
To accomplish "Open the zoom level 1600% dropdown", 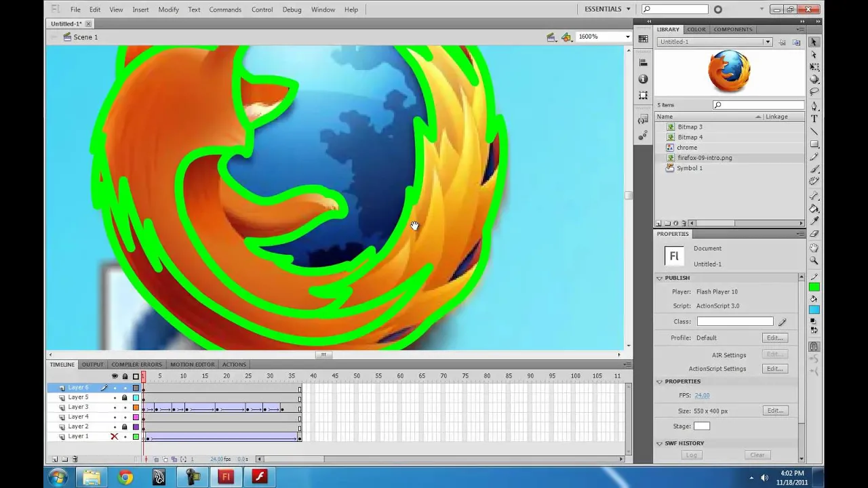I will 627,37.
